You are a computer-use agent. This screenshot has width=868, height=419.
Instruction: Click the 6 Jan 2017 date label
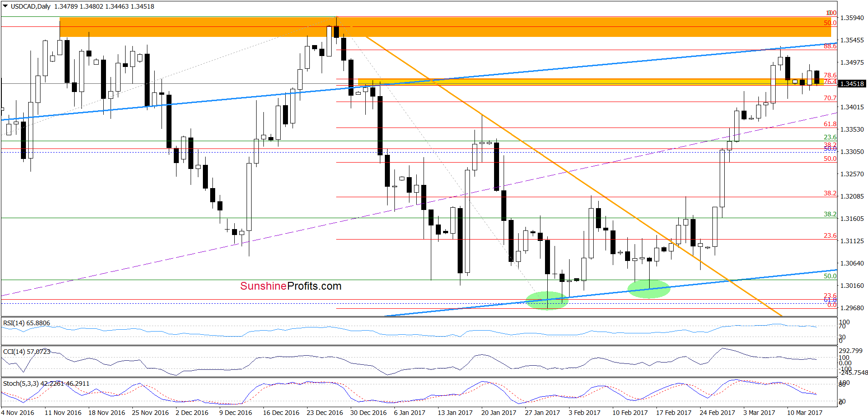click(x=409, y=413)
